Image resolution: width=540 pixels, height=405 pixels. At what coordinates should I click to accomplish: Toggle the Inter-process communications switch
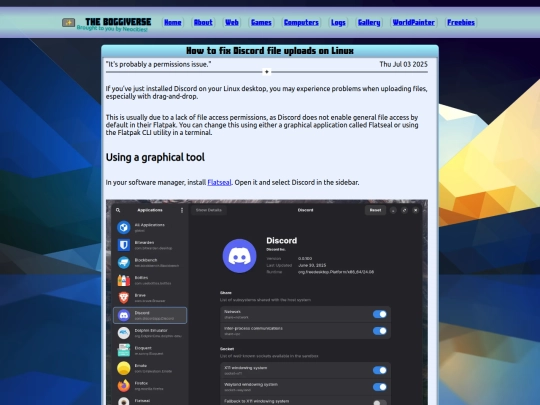380,331
